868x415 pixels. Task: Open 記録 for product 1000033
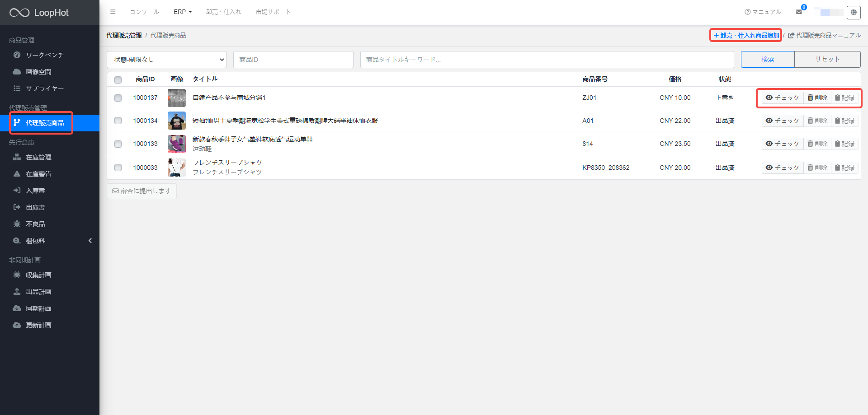844,168
